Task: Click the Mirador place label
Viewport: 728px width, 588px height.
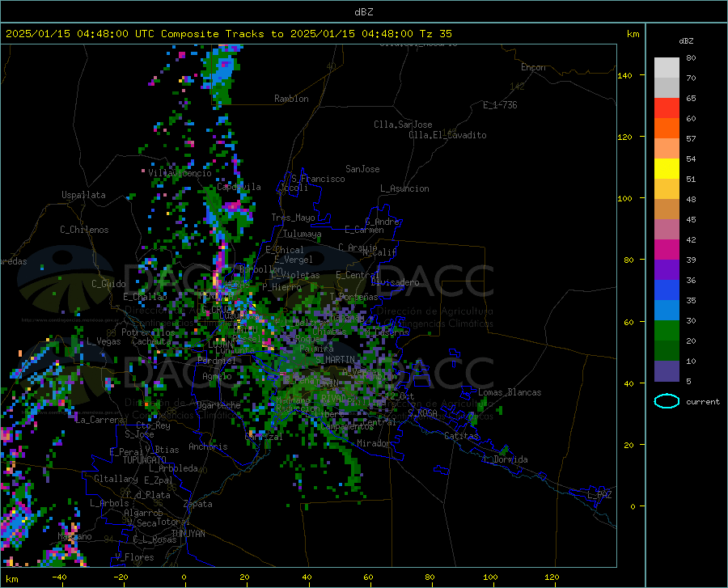Action: (374, 443)
